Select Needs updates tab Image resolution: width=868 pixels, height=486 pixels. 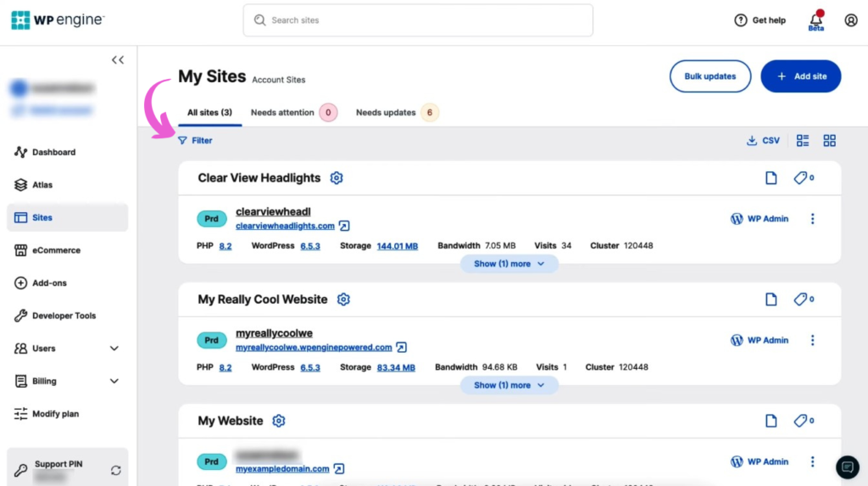click(x=397, y=113)
